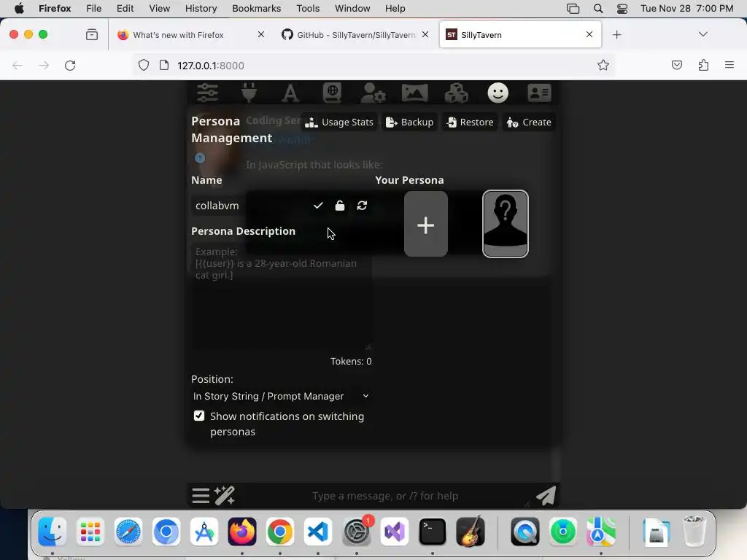Open AI Response Configuration sliders panel
This screenshot has width=747, height=560.
pyautogui.click(x=208, y=93)
